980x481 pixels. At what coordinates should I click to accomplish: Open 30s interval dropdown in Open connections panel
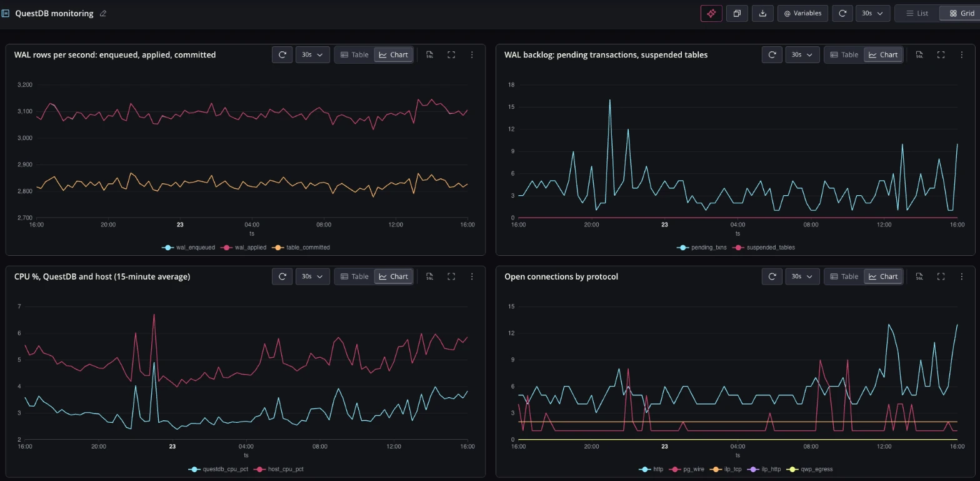(802, 276)
